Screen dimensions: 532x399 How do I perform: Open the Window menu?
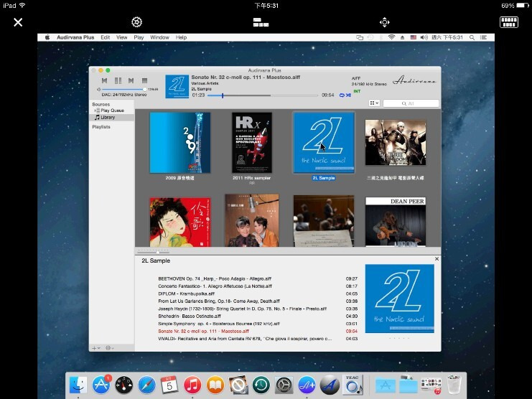click(159, 37)
